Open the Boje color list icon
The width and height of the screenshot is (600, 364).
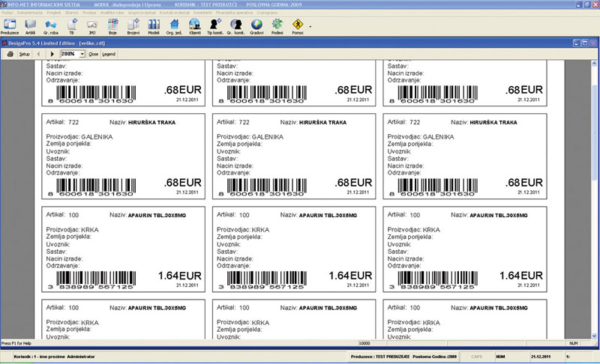click(112, 26)
